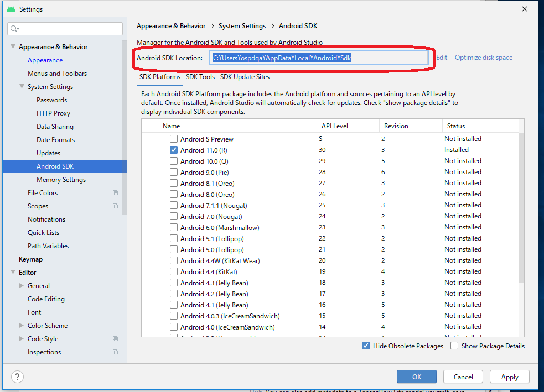
Task: Open Updates settings
Action: pos(48,153)
